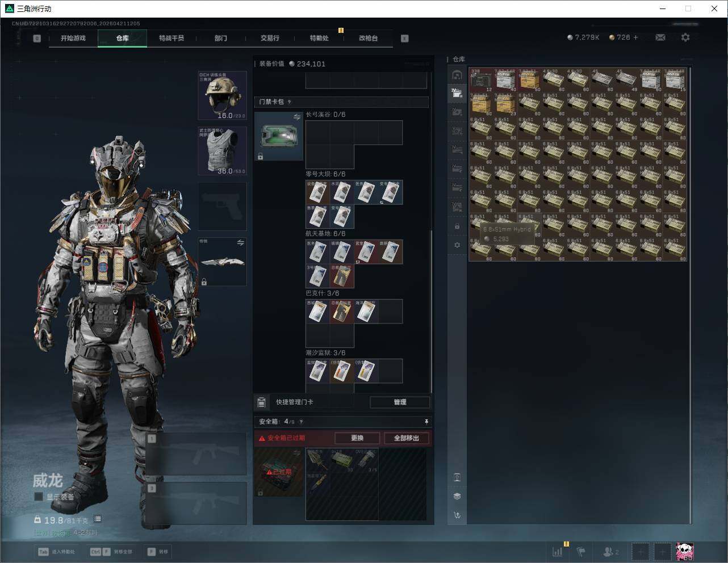Select the armor vest slot showing 36.0
Viewport: 728px width, 563px height.
click(222, 151)
